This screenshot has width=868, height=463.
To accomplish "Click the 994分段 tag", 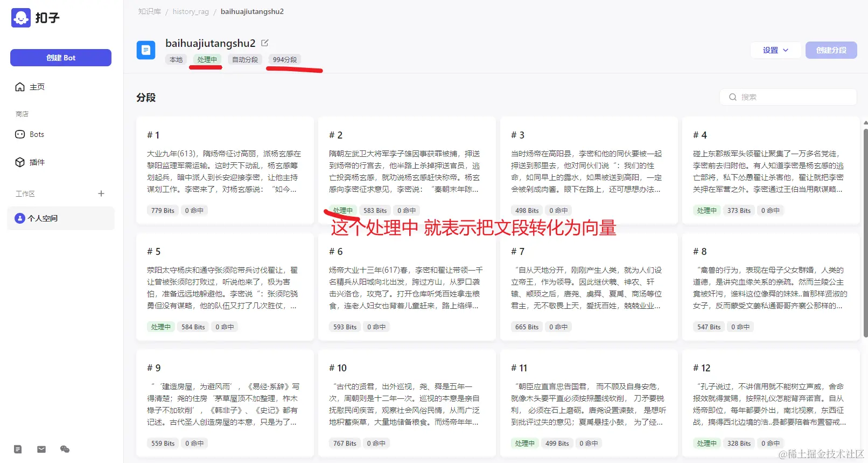I will (285, 60).
